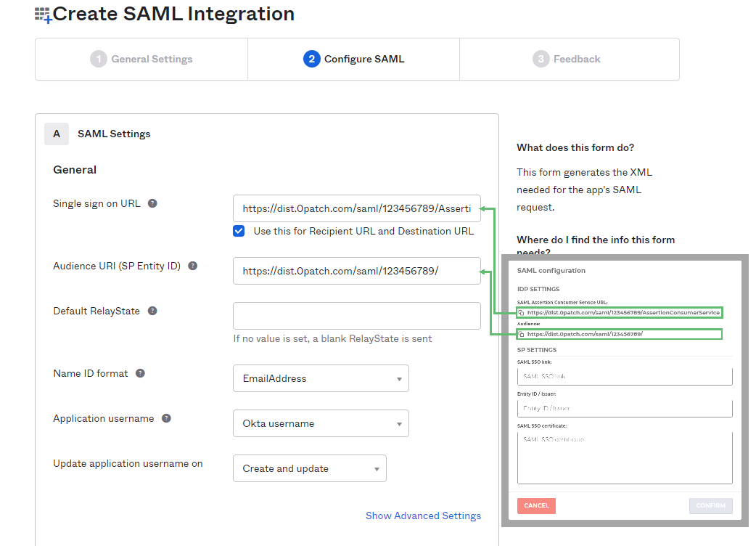Open Update application username on dropdown
The height and width of the screenshot is (546, 756).
pos(309,469)
